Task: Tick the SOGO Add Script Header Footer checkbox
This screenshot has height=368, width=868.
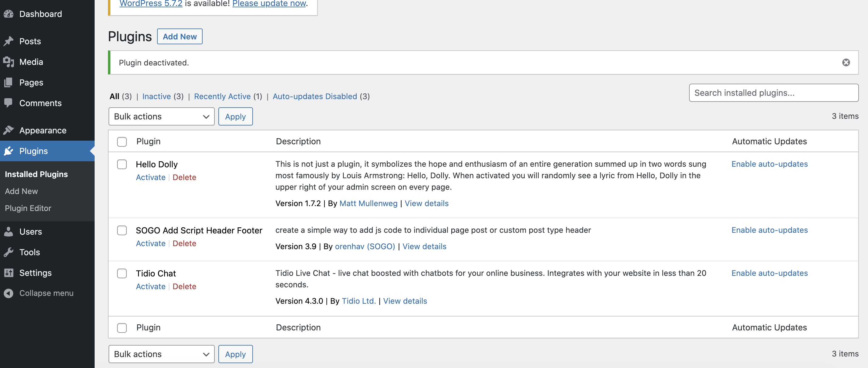Action: click(122, 230)
